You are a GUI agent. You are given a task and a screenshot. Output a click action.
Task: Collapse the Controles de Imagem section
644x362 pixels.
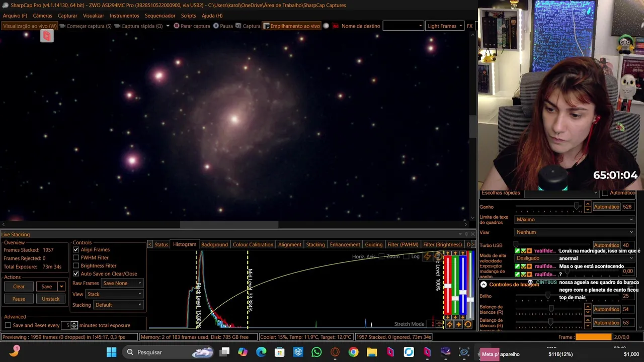(484, 284)
